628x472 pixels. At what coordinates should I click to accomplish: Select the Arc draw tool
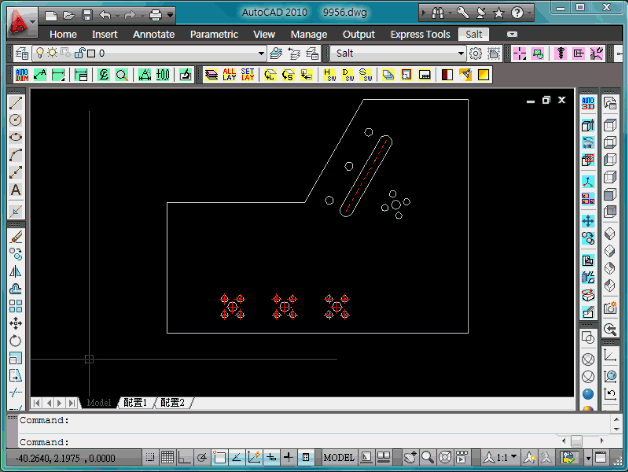[x=16, y=155]
